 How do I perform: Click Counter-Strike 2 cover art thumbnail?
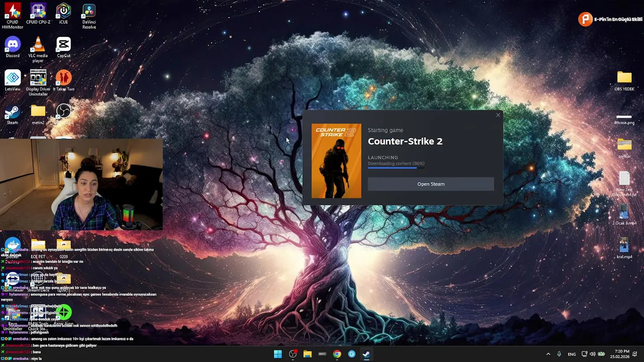[x=336, y=161]
